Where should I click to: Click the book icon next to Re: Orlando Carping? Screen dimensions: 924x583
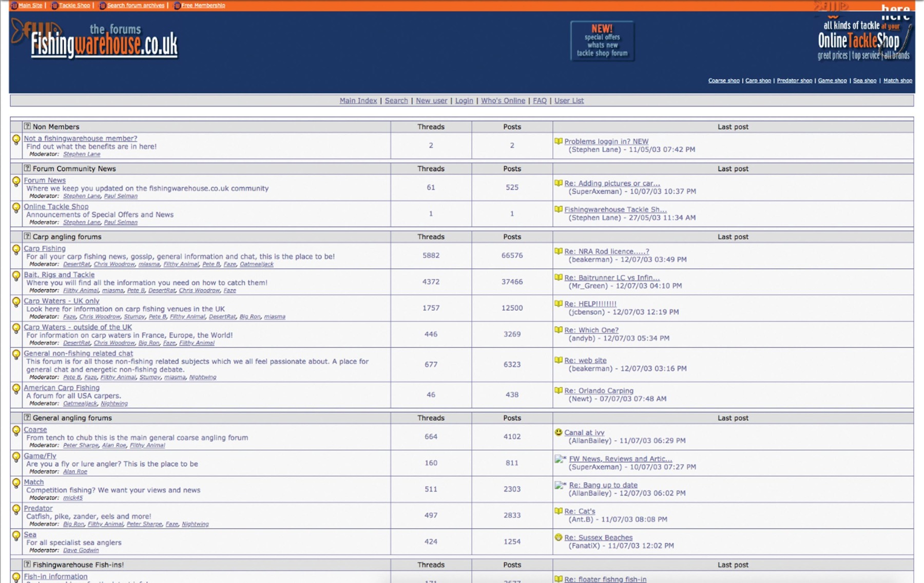click(x=559, y=390)
